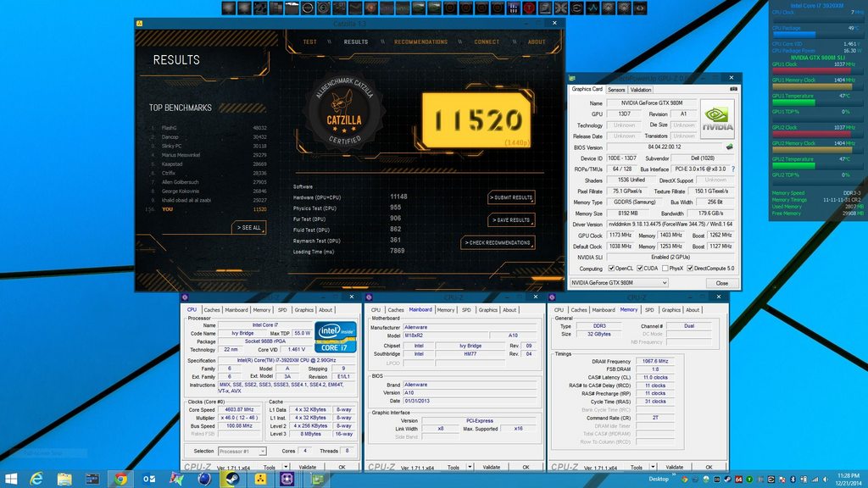
Task: Open the RECOMMENDATIONS tab in Catzilla
Action: pos(420,42)
